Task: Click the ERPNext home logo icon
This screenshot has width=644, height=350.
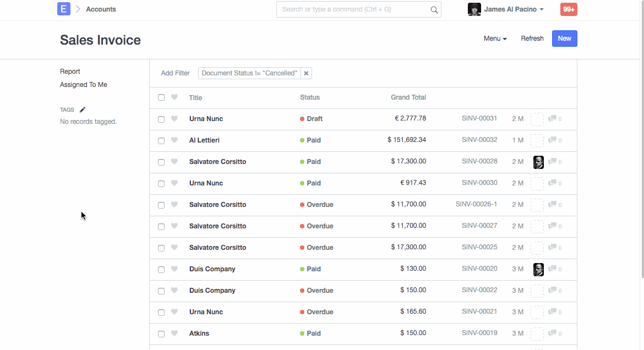Action: point(64,9)
